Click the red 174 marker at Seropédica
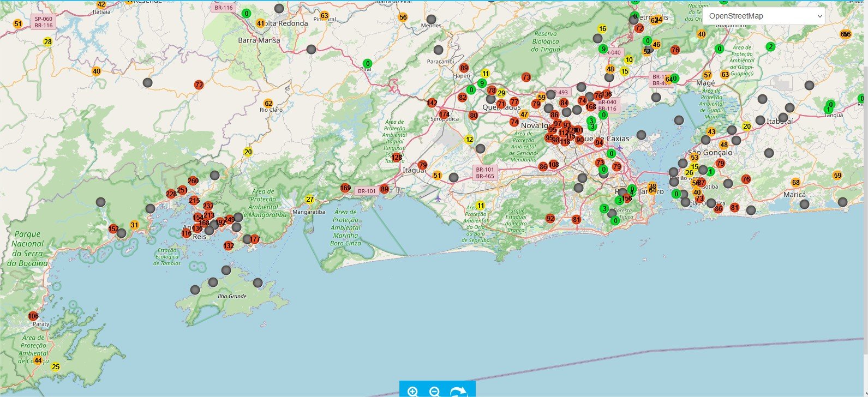This screenshot has width=868, height=397. [444, 115]
